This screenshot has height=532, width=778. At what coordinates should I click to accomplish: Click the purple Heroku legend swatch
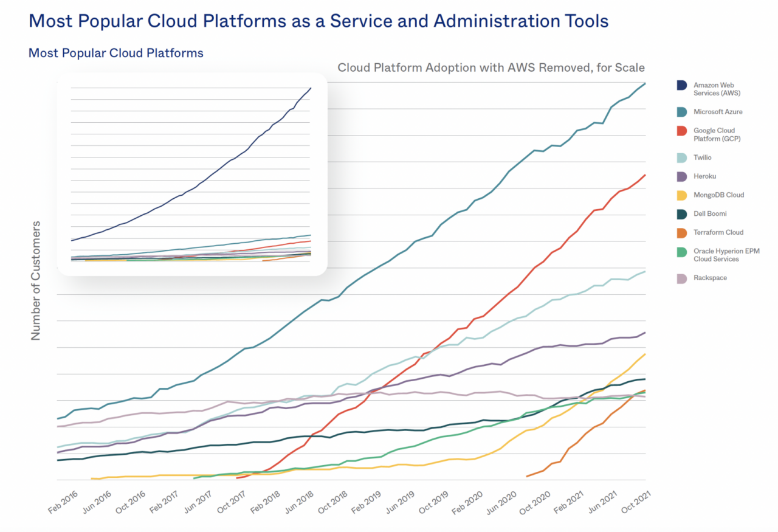(x=682, y=176)
